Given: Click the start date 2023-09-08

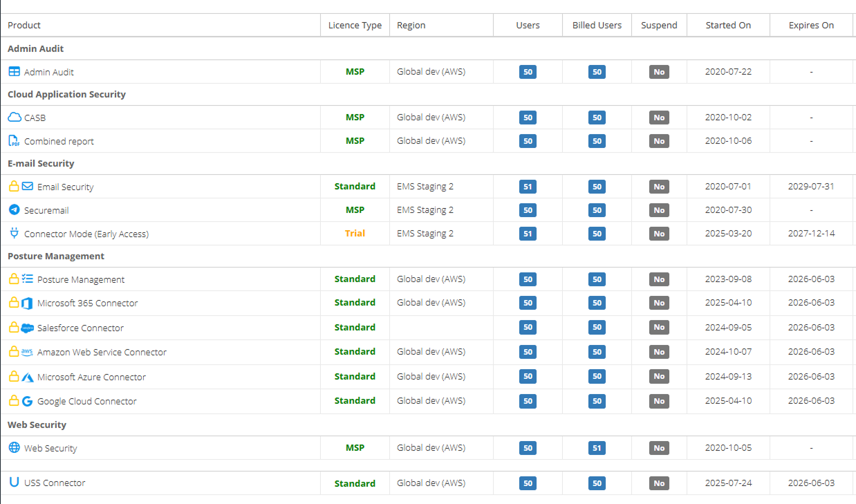Looking at the screenshot, I should tap(728, 279).
